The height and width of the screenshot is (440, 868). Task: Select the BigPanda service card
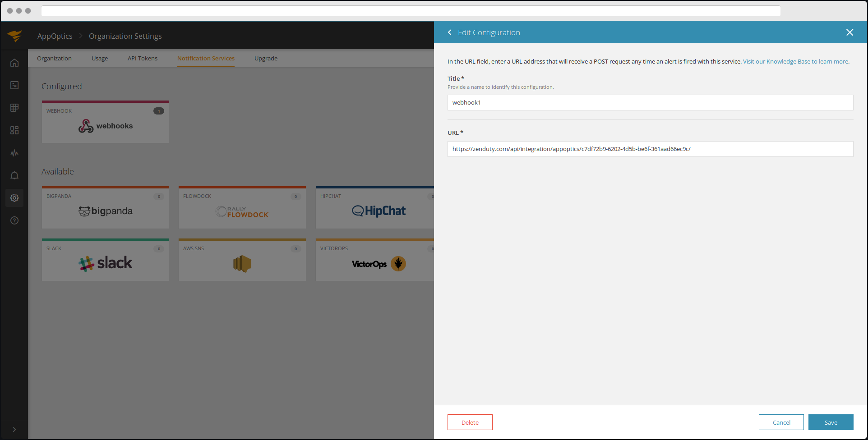[105, 207]
